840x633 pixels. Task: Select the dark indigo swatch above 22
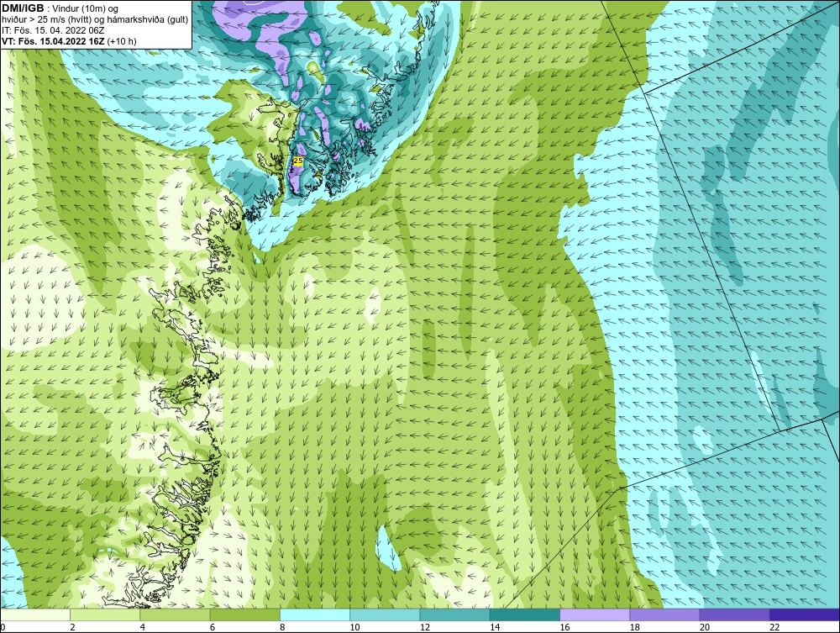tap(805, 615)
